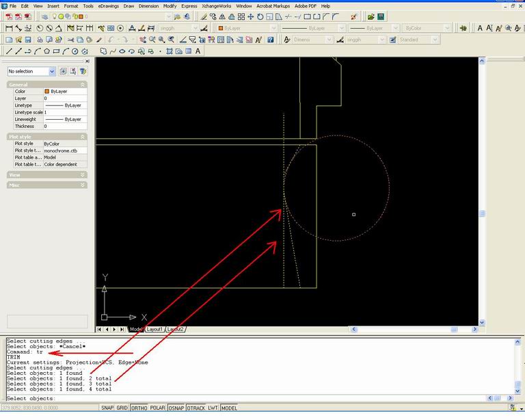Open the Dimension menu

[148, 6]
